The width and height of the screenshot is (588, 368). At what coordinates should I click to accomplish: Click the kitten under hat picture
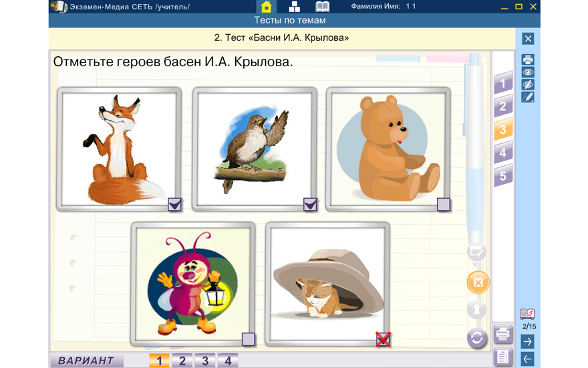pos(328,284)
